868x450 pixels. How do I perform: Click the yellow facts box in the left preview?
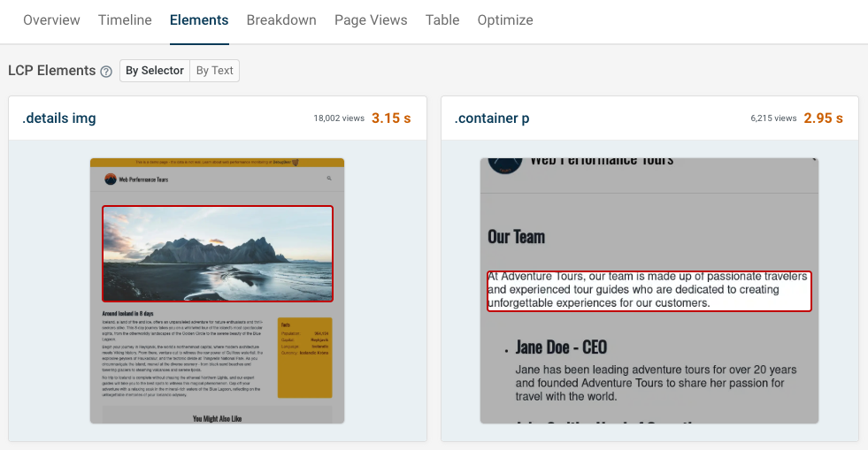[x=304, y=357]
